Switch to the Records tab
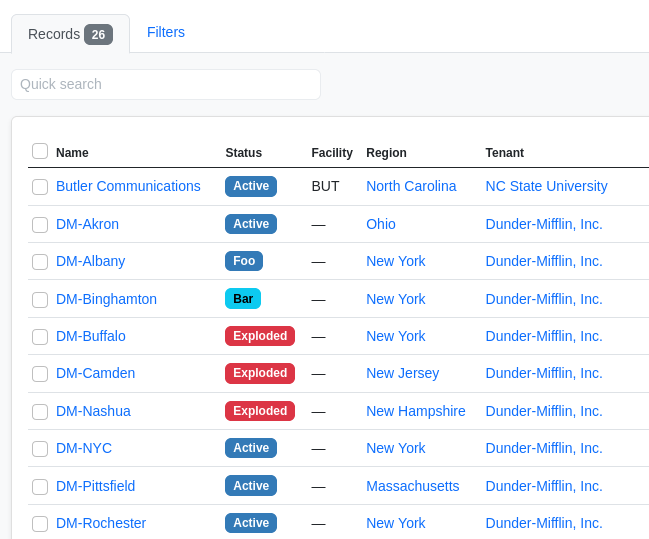This screenshot has height=539, width=649. pyautogui.click(x=70, y=34)
